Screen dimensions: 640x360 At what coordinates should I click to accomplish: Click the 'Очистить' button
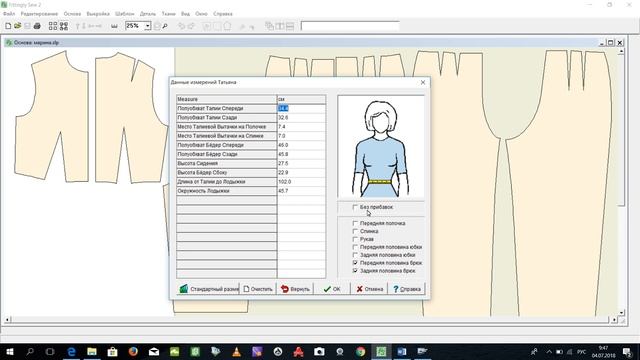[x=258, y=289]
